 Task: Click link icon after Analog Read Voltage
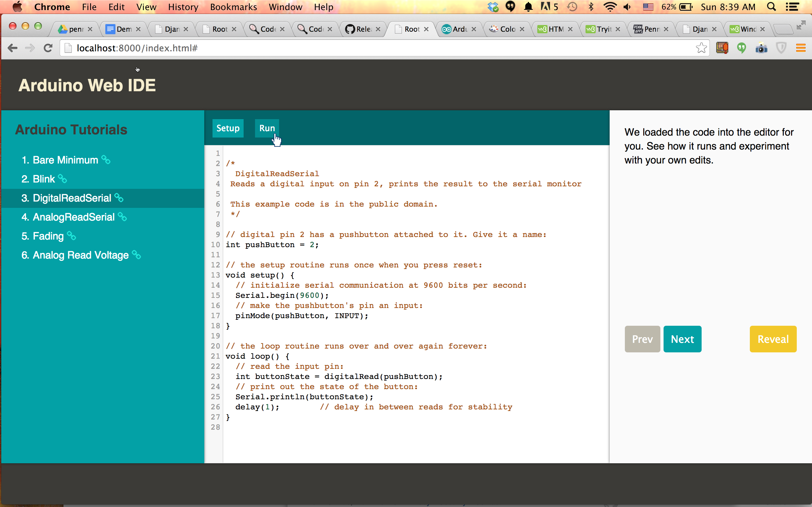[x=137, y=255]
